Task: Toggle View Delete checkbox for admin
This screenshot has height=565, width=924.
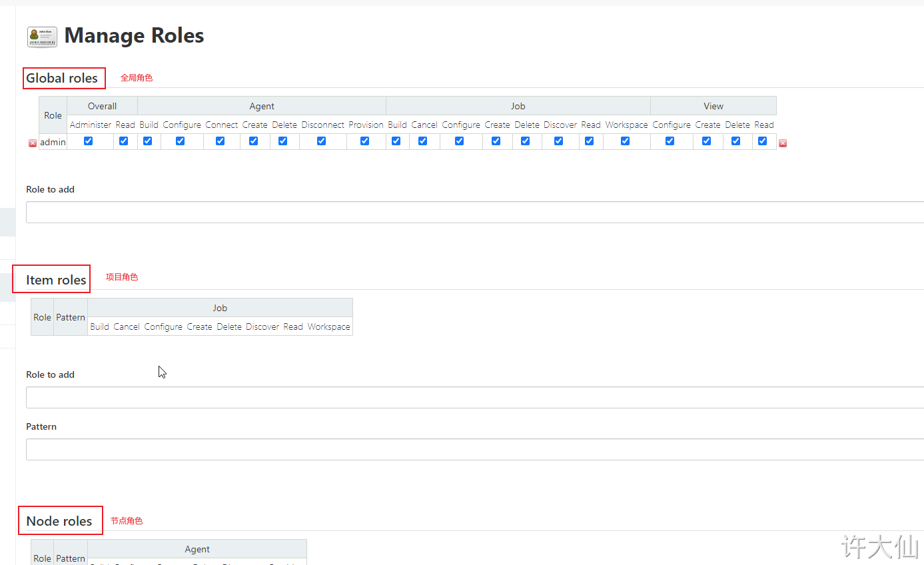Action: (x=736, y=141)
